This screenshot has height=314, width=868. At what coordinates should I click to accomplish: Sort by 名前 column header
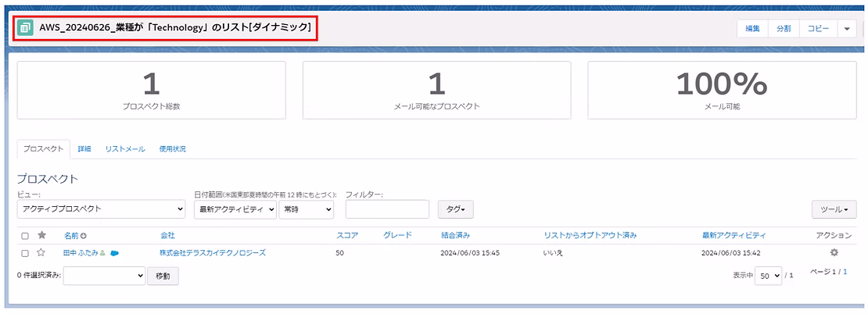[x=71, y=236]
